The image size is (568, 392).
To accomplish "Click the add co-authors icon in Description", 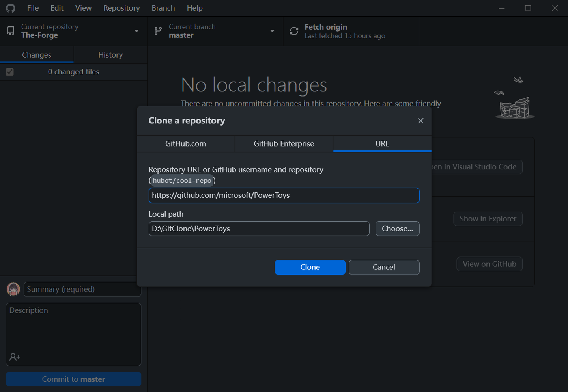I will pyautogui.click(x=15, y=357).
